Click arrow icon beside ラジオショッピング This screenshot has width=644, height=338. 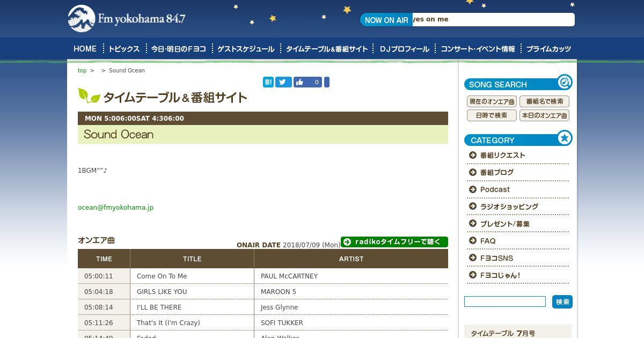tap(473, 207)
